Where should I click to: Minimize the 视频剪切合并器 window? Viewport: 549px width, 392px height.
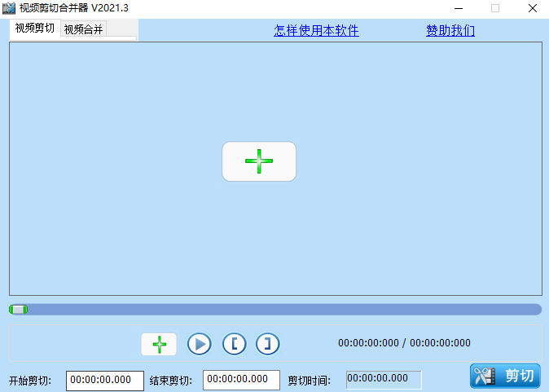[x=458, y=8]
